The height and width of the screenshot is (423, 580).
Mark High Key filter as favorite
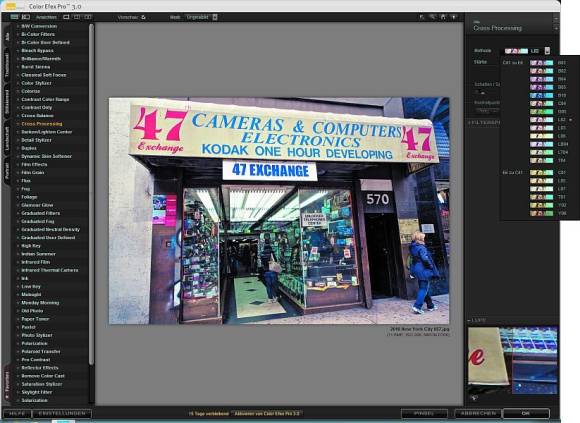tap(17, 246)
